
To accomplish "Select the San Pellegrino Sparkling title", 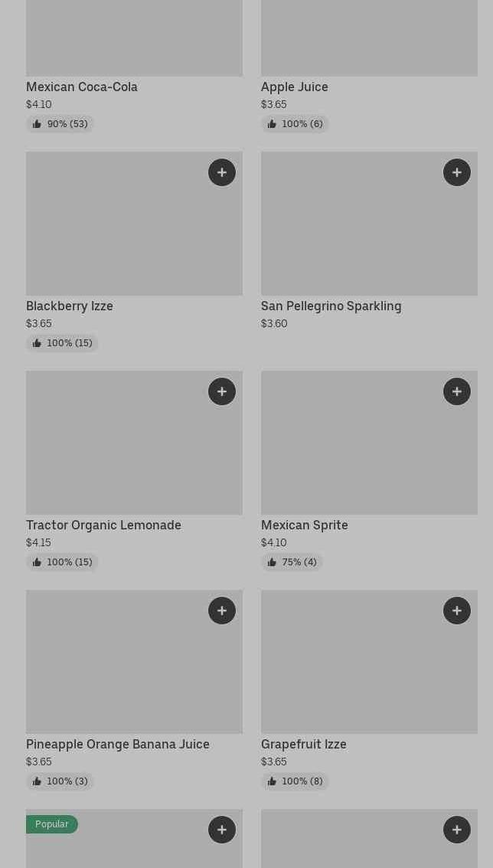I will [331, 306].
